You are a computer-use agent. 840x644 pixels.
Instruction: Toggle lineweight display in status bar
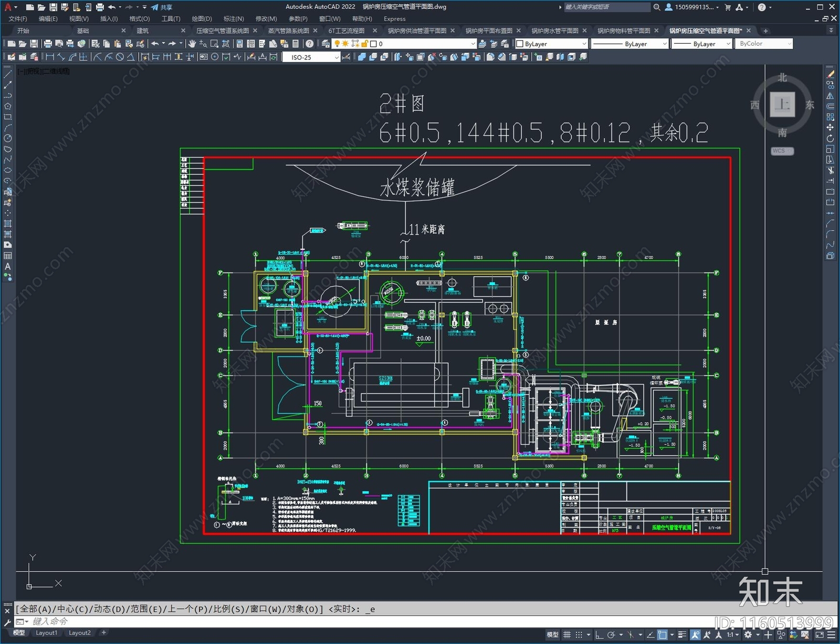pyautogui.click(x=682, y=635)
